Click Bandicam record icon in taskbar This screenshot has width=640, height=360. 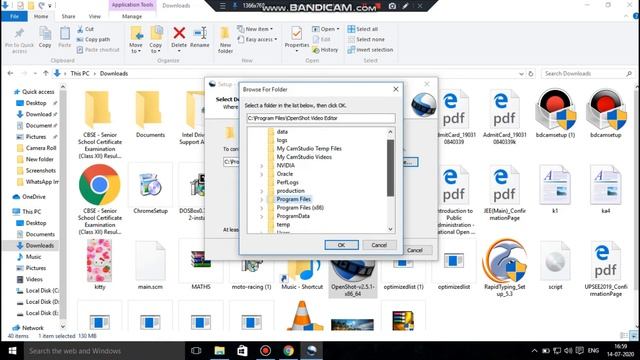coord(266,351)
